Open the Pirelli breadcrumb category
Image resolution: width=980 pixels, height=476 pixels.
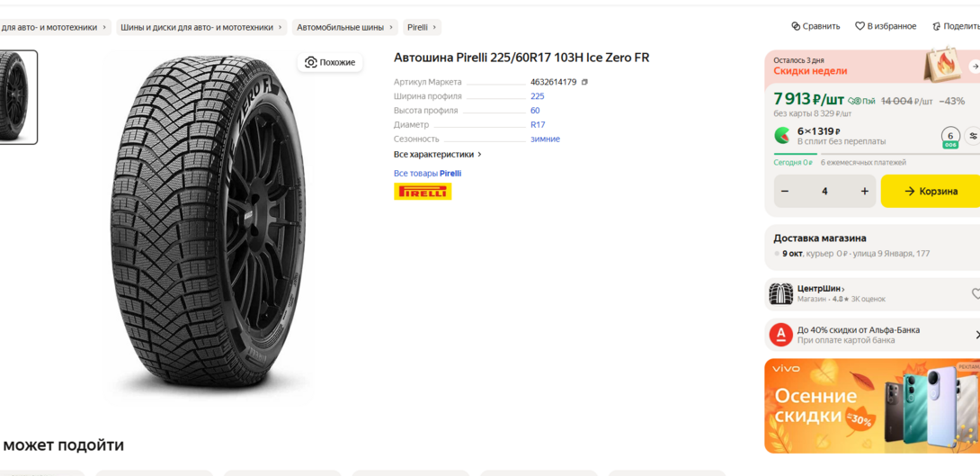(421, 27)
